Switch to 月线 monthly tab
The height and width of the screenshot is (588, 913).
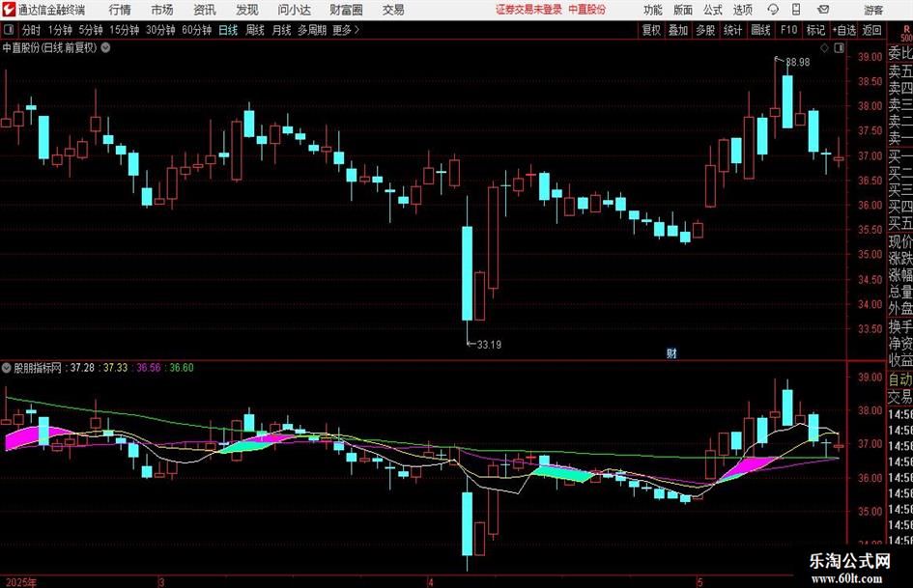(281, 30)
